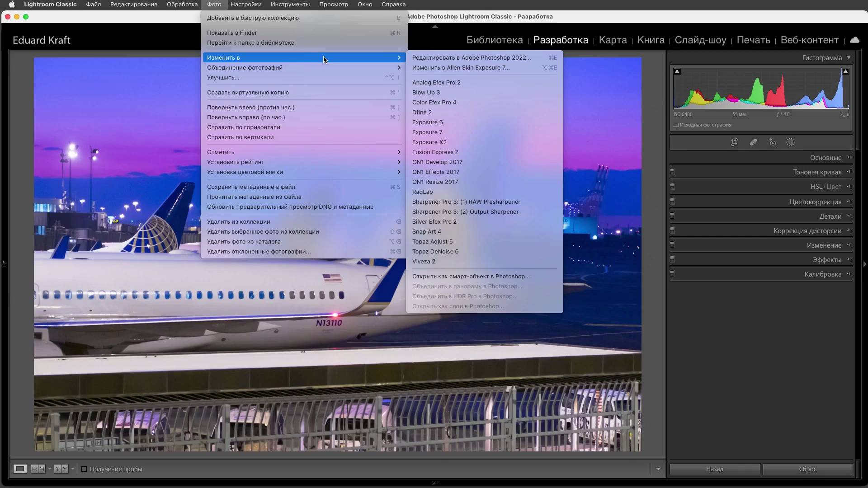Toggle the highlight clipping indicator in histogram
The image size is (868, 488).
pos(845,71)
